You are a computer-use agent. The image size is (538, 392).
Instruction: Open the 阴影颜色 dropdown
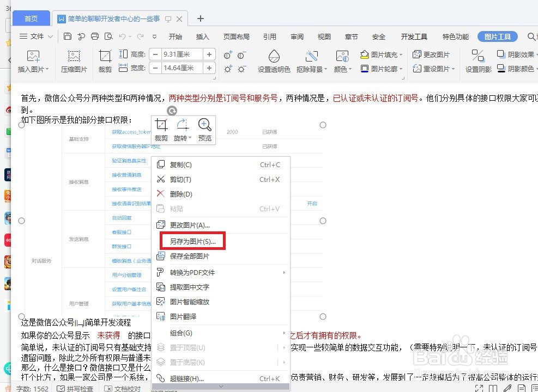click(x=536, y=69)
